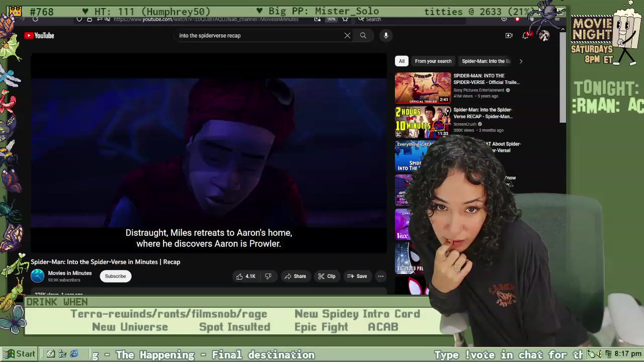The image size is (644, 362).
Task: Open Sony Pictures Entertainment channel
Action: click(x=479, y=90)
